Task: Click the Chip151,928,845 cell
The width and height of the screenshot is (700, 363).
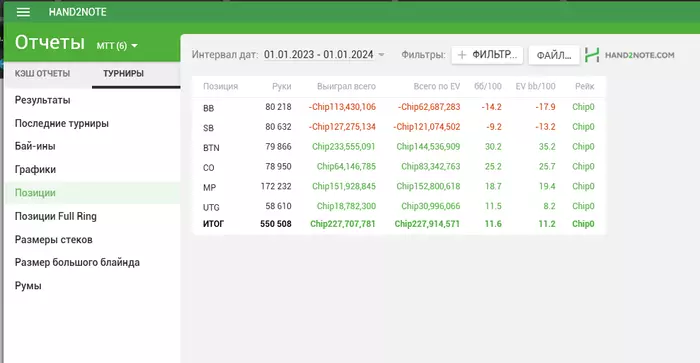Action: 344,186
